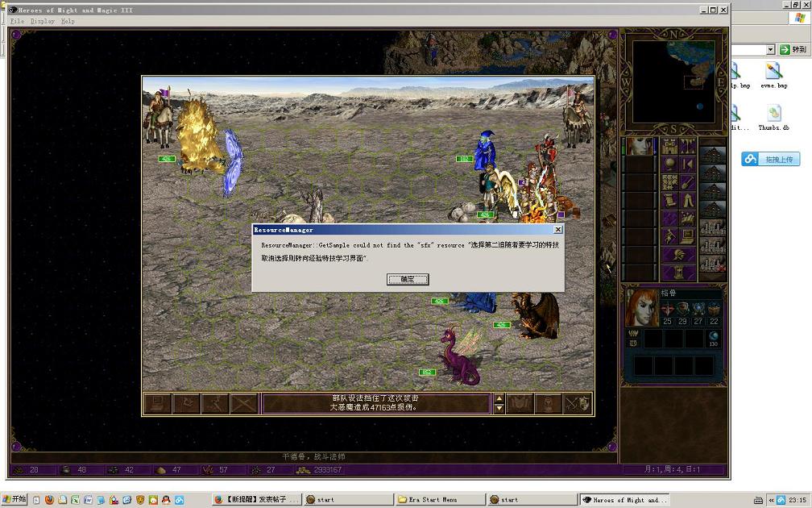Open spellbook scroll icon in adventure panel
The width and height of the screenshot is (812, 508).
pos(669,201)
